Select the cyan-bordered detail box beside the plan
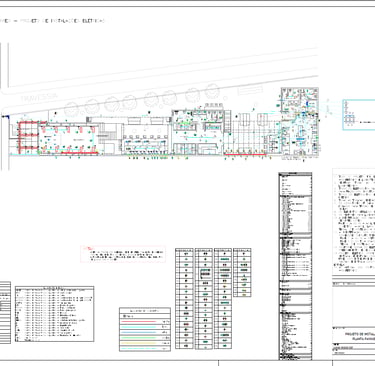375x366 pixels. click(359, 115)
